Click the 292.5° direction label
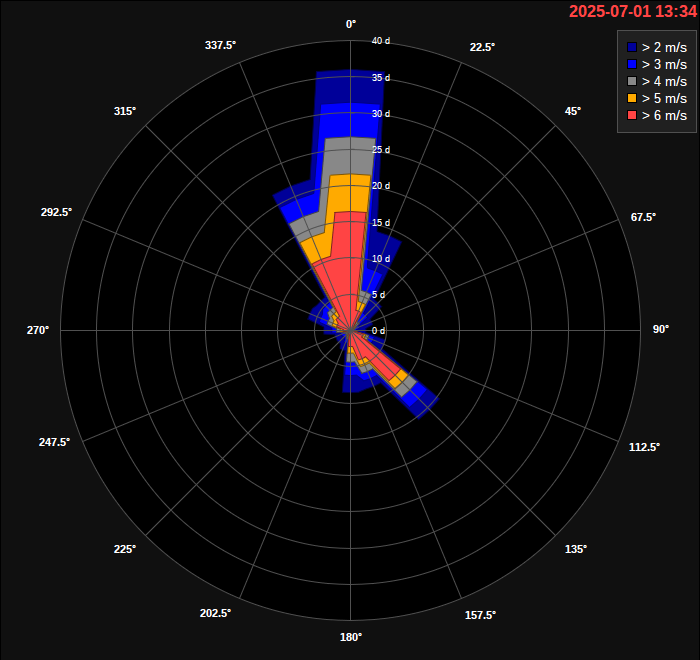Viewport: 700px width, 660px height. (56, 212)
